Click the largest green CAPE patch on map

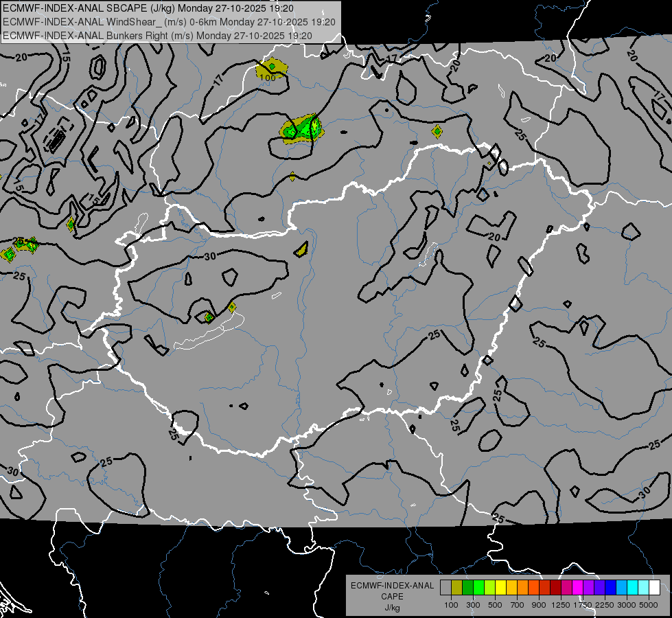(x=301, y=128)
